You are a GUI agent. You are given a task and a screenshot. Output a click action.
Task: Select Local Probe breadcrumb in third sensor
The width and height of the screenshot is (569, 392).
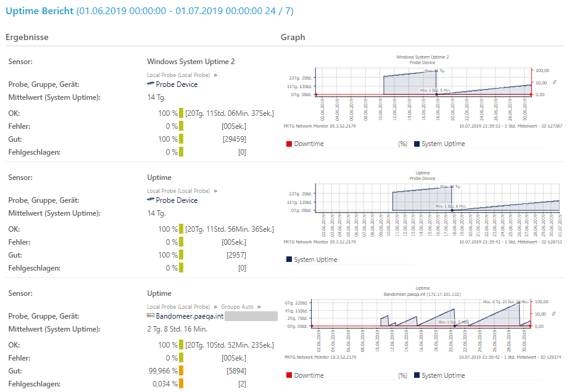click(x=178, y=307)
